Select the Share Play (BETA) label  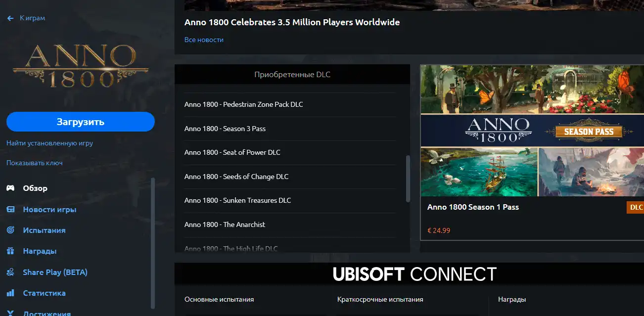click(55, 272)
